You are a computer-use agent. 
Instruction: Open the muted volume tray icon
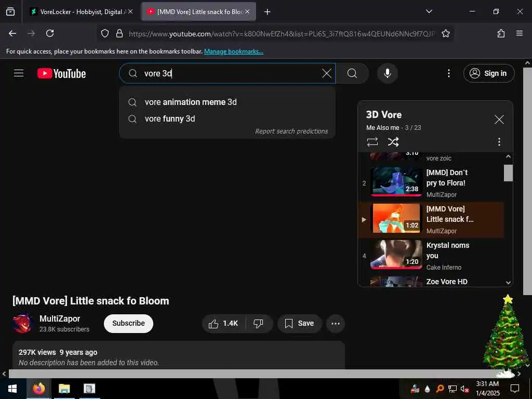click(x=464, y=389)
